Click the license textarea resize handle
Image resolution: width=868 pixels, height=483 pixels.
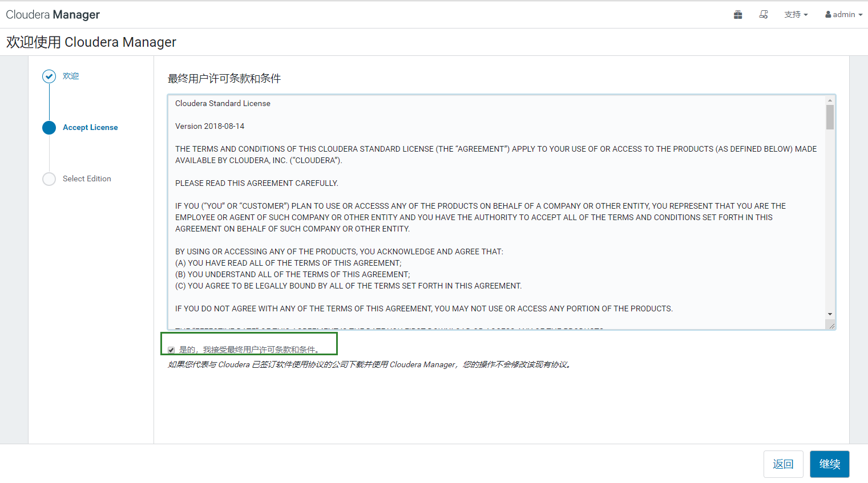(x=831, y=326)
